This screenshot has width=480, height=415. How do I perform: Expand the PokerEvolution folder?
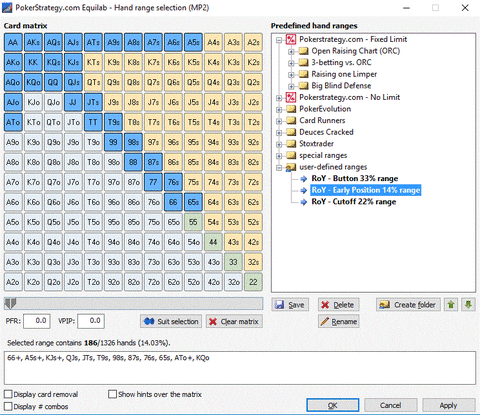[x=279, y=110]
